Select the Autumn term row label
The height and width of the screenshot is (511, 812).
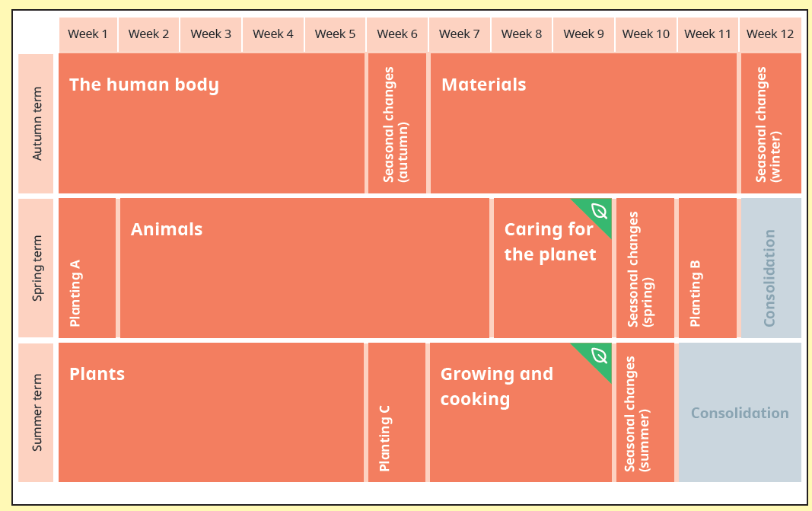click(x=36, y=123)
